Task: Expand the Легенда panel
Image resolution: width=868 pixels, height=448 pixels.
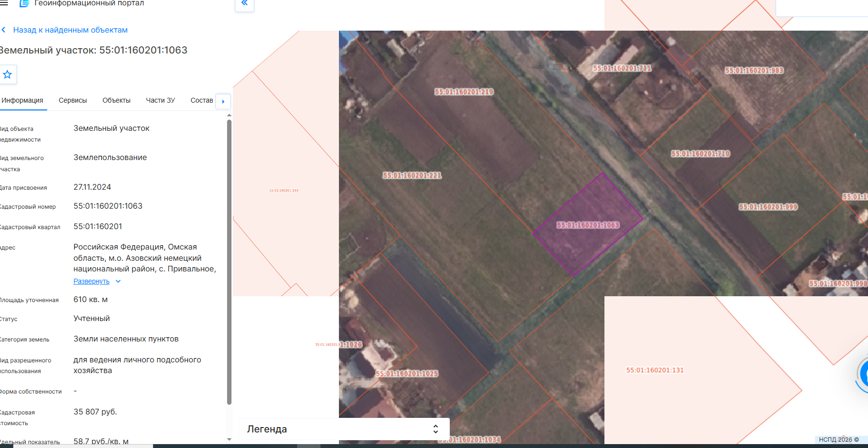Action: pyautogui.click(x=344, y=429)
